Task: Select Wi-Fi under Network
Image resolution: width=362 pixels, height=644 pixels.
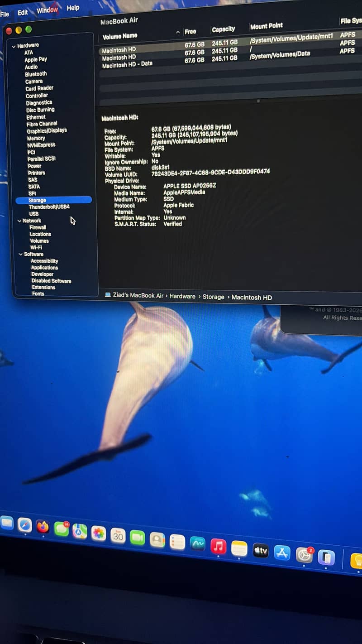Action: (x=36, y=248)
